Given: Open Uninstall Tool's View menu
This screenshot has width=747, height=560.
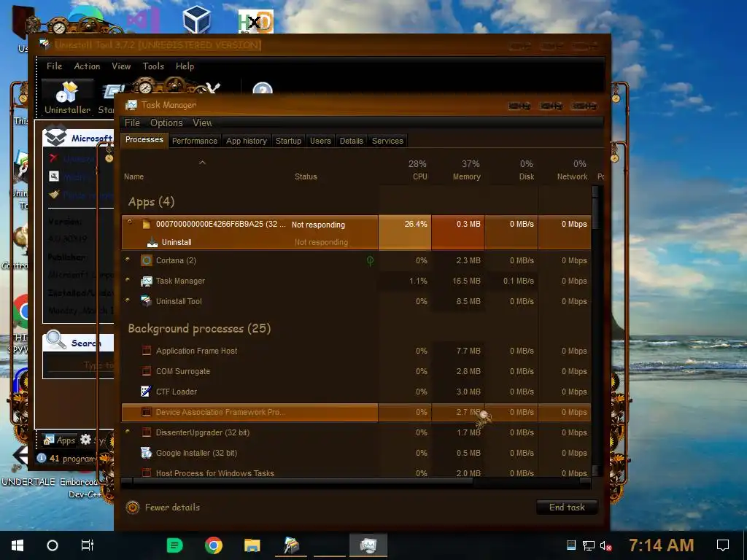Looking at the screenshot, I should click(121, 66).
